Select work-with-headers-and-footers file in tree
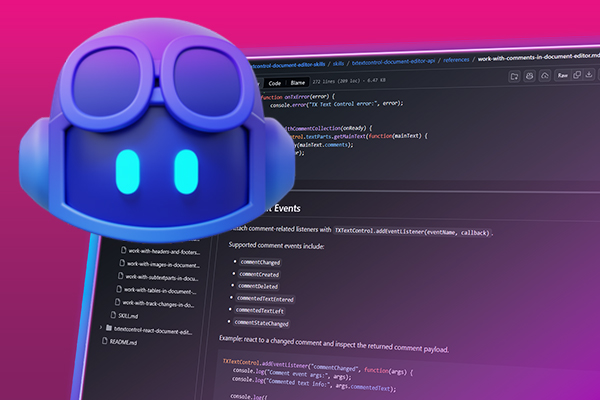The height and width of the screenshot is (400, 600). (x=163, y=250)
